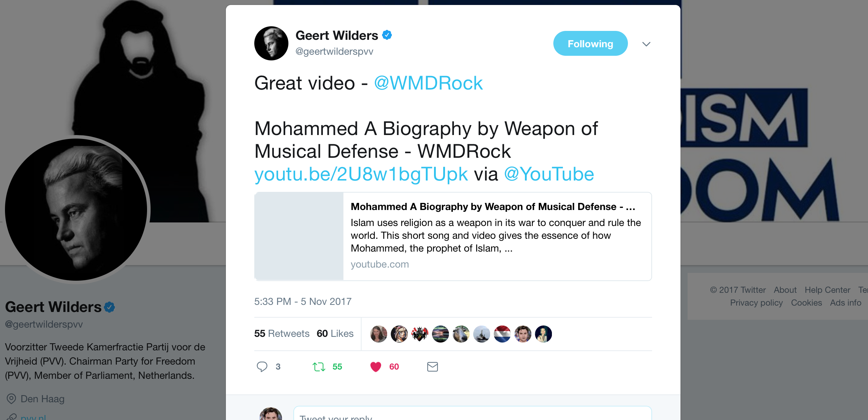
Task: Click the tweet author's verified badge
Action: (387, 35)
